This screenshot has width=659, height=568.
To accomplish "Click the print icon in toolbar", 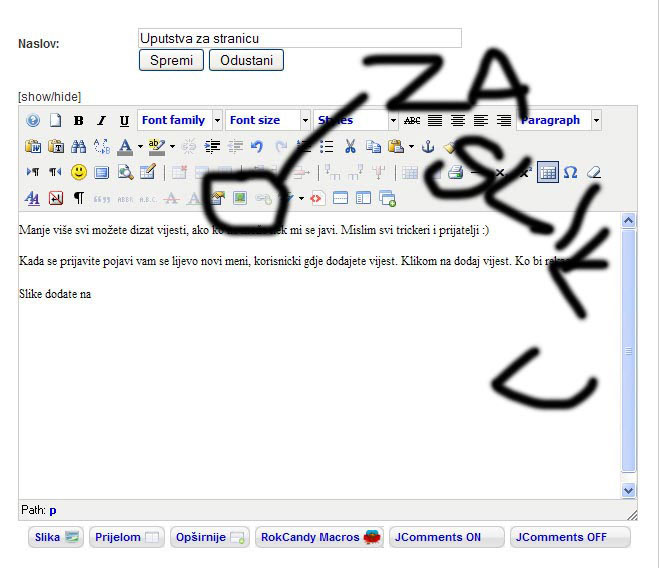I will pyautogui.click(x=456, y=172).
